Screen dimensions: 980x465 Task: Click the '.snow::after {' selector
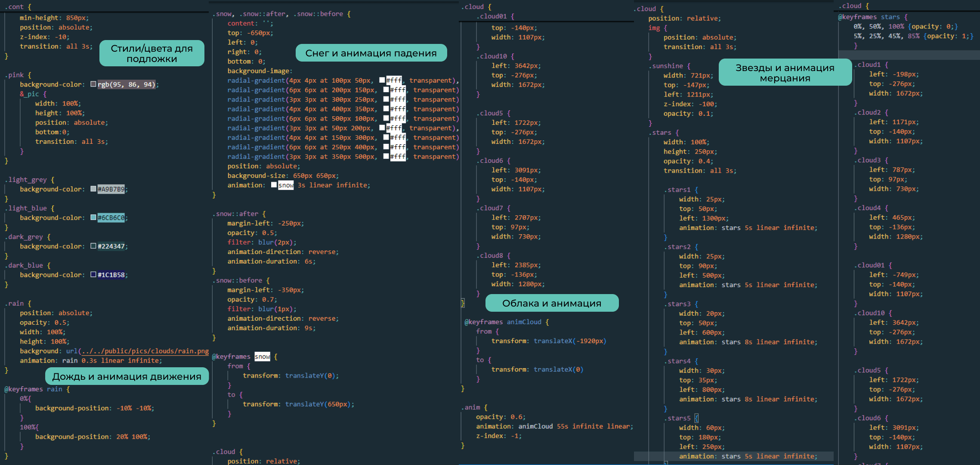coord(239,214)
